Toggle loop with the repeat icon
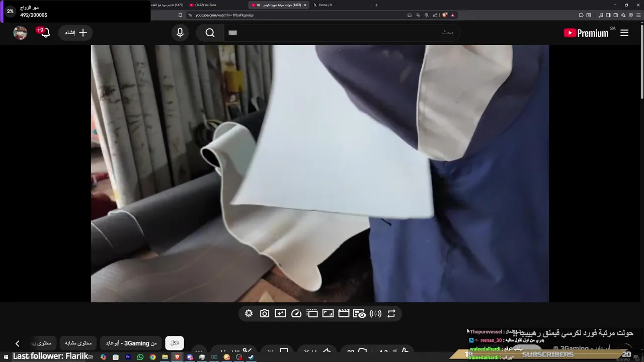 pos(391,313)
